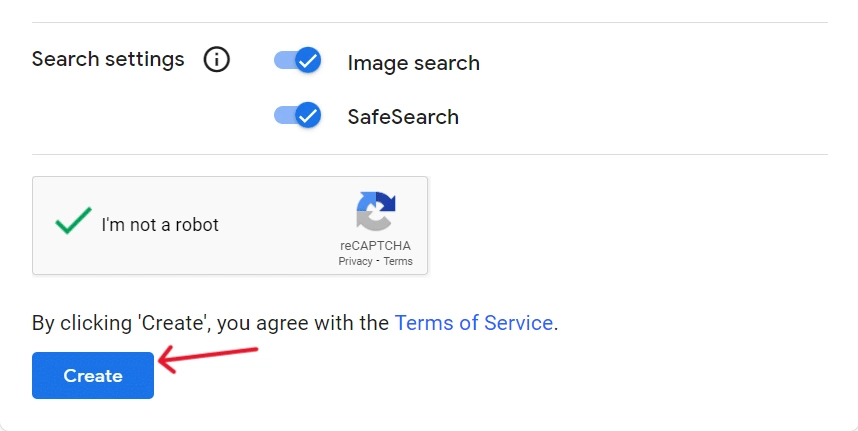Click the green reCAPTCHA checkmark
Screen dimensions: 858x431
pos(73,220)
